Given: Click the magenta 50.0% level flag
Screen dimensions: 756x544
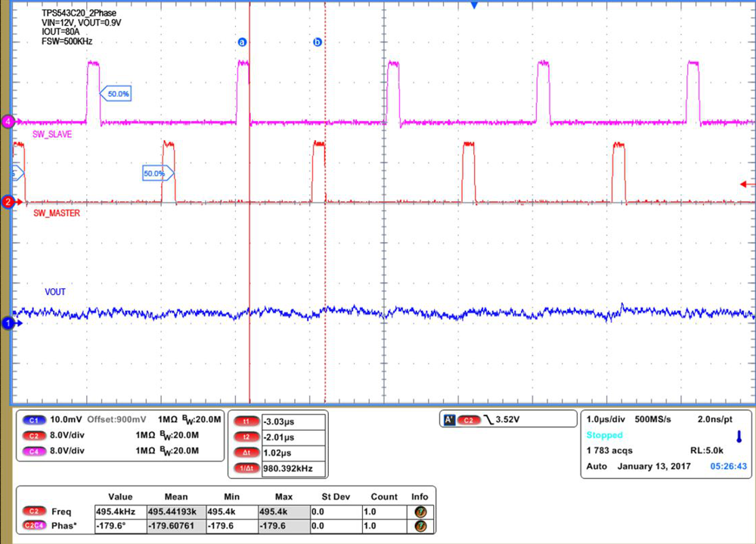Looking at the screenshot, I should pyautogui.click(x=117, y=92).
